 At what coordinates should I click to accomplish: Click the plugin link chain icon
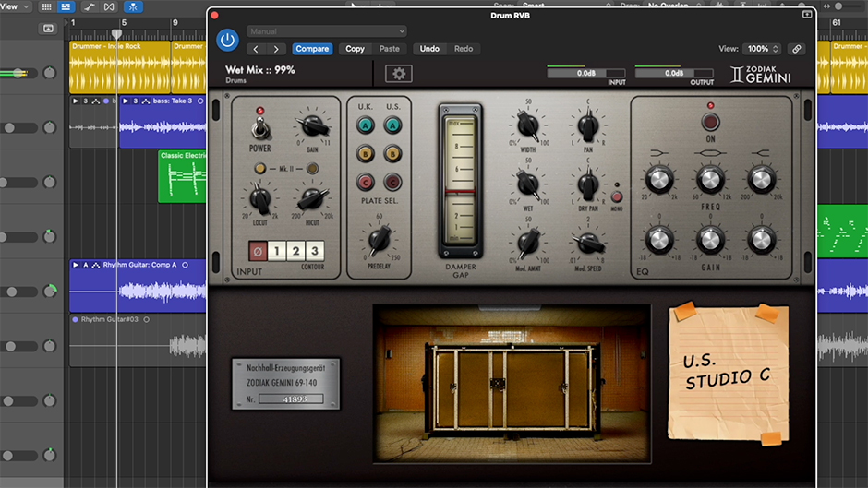point(797,49)
